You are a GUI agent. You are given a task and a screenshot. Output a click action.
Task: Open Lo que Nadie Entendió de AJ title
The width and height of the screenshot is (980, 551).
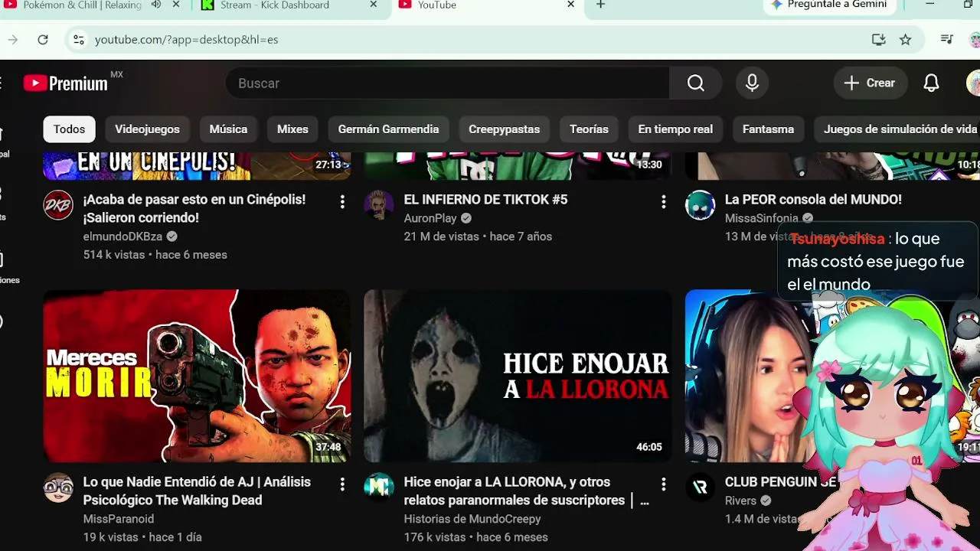[197, 491]
